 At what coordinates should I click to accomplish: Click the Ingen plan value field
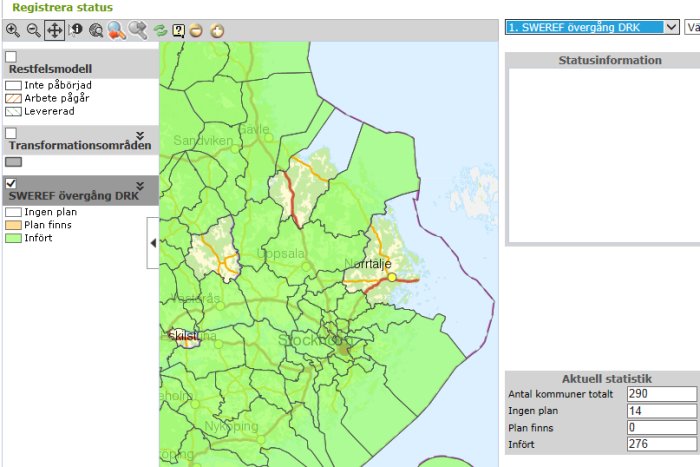pos(662,411)
